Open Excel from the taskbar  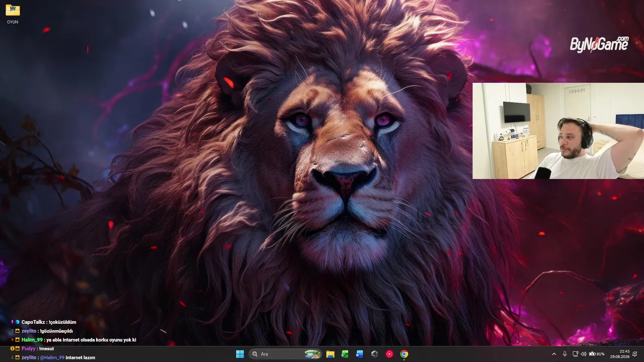coord(345,354)
